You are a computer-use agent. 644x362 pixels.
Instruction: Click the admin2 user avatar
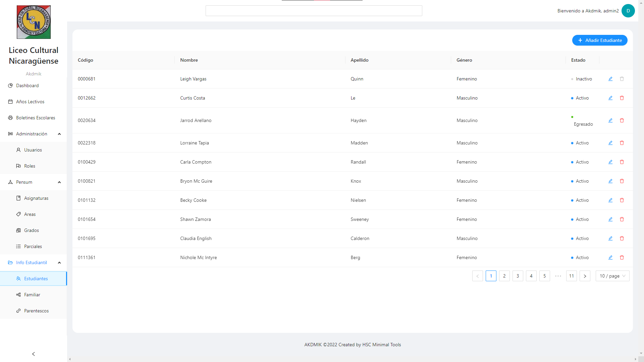tap(628, 11)
